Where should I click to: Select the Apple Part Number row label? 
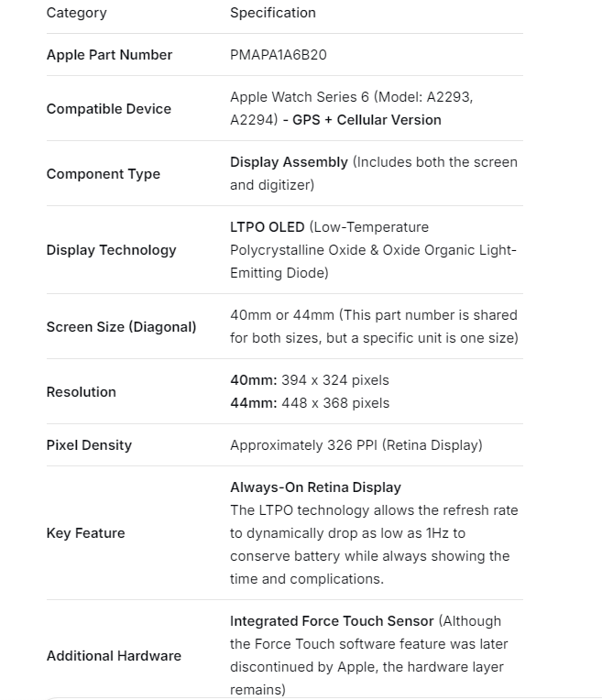click(109, 55)
